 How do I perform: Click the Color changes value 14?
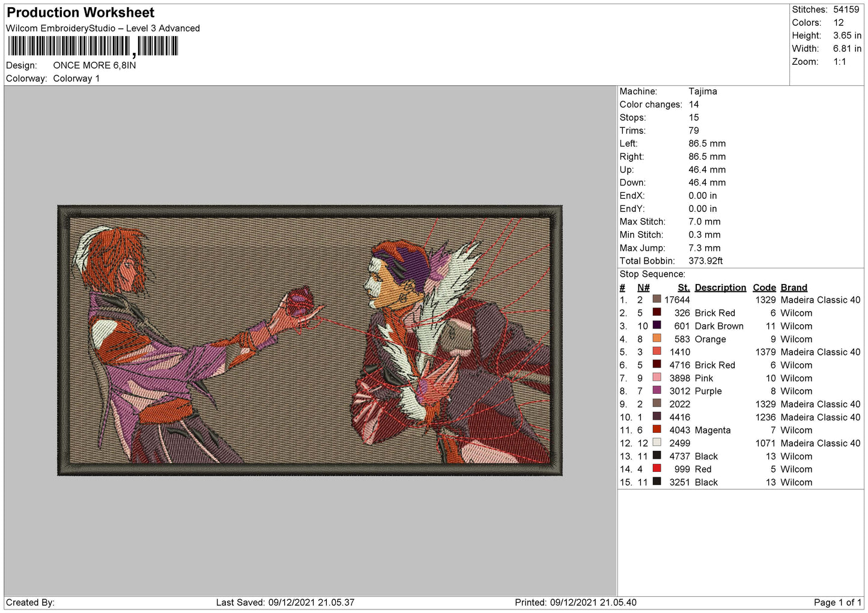coord(694,104)
